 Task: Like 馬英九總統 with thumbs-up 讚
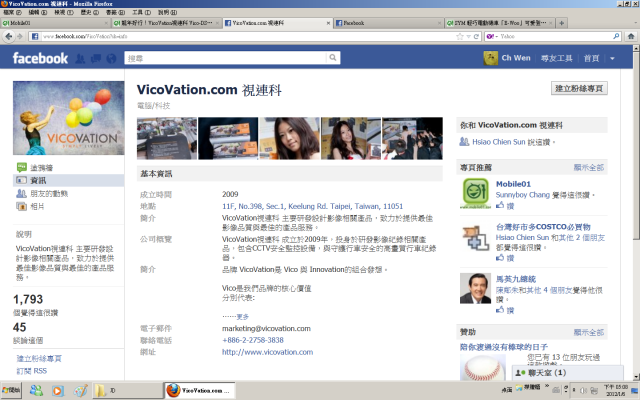505,310
